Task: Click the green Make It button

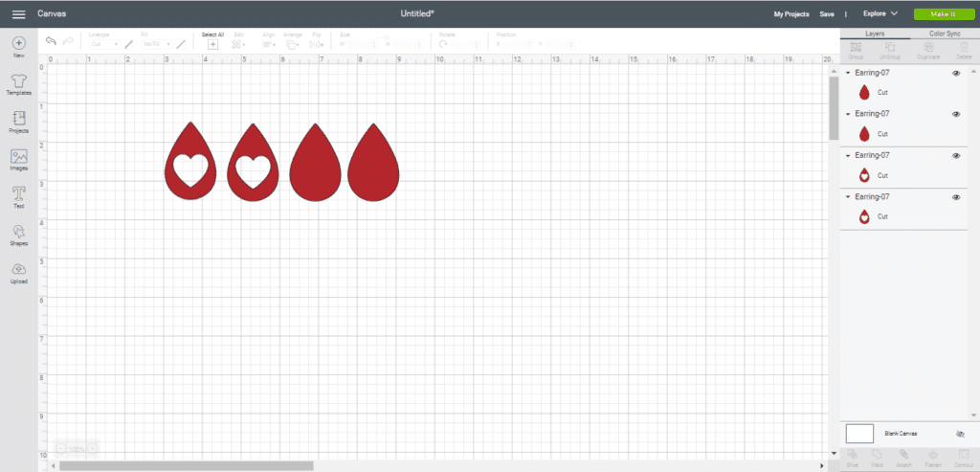Action: tap(941, 14)
